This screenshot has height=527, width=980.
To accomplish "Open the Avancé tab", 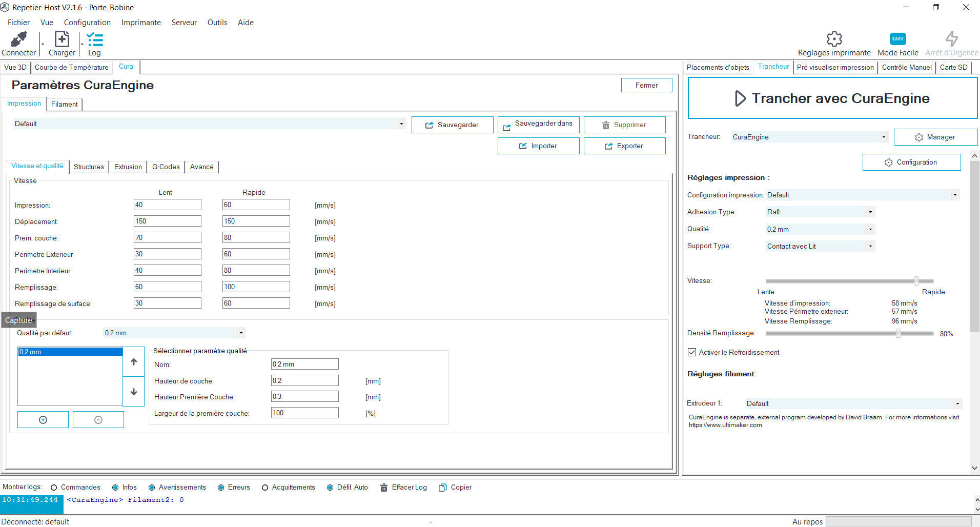I will [202, 167].
